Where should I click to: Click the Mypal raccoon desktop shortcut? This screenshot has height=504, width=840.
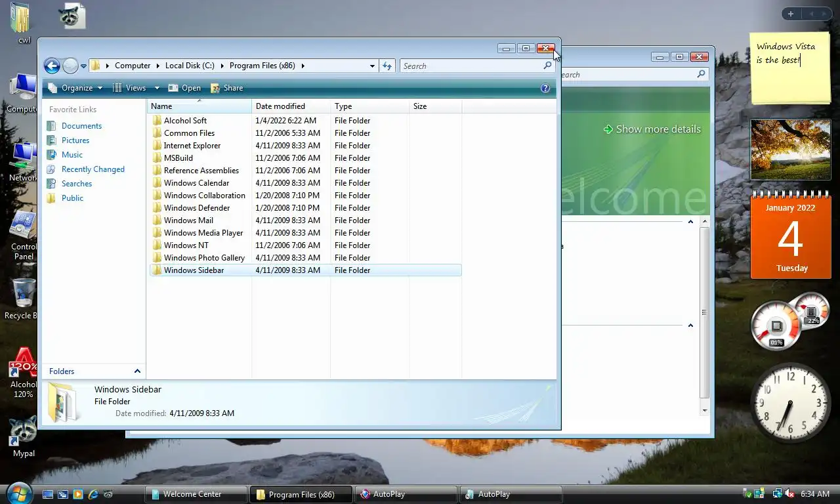(x=24, y=431)
